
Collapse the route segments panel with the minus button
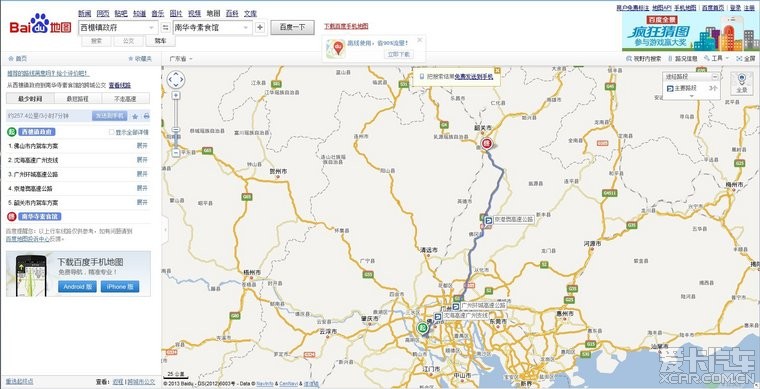(x=715, y=77)
